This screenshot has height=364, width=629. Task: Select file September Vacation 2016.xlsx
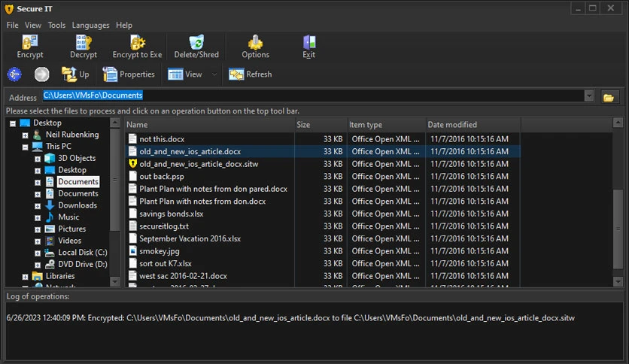tap(190, 238)
